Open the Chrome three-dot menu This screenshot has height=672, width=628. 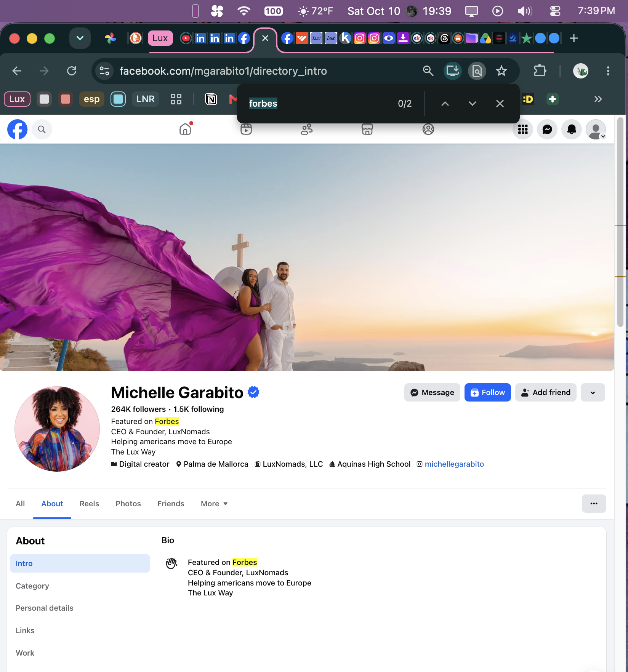click(608, 71)
